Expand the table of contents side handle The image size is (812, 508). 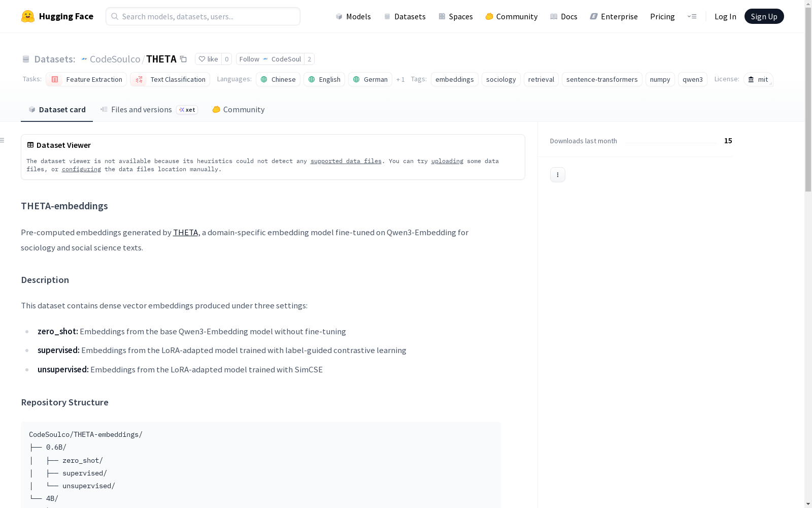point(3,140)
